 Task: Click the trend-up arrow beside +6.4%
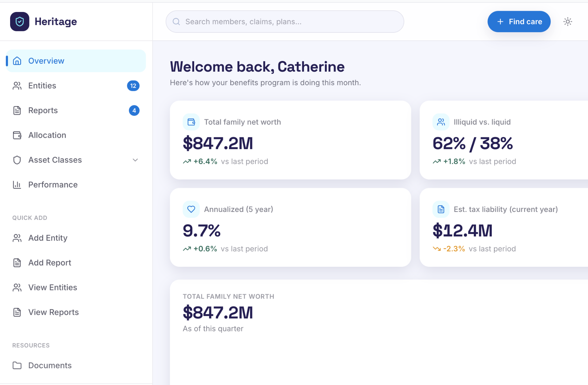[187, 162]
